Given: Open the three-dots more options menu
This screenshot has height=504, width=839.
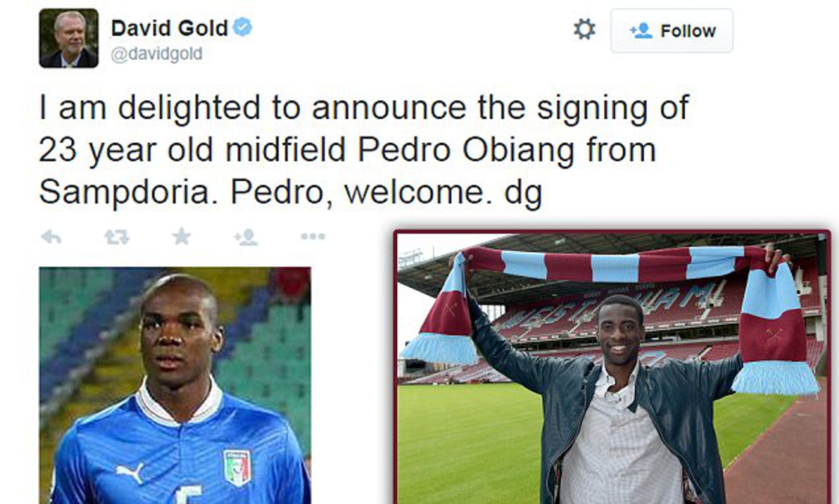Looking at the screenshot, I should click(x=313, y=237).
